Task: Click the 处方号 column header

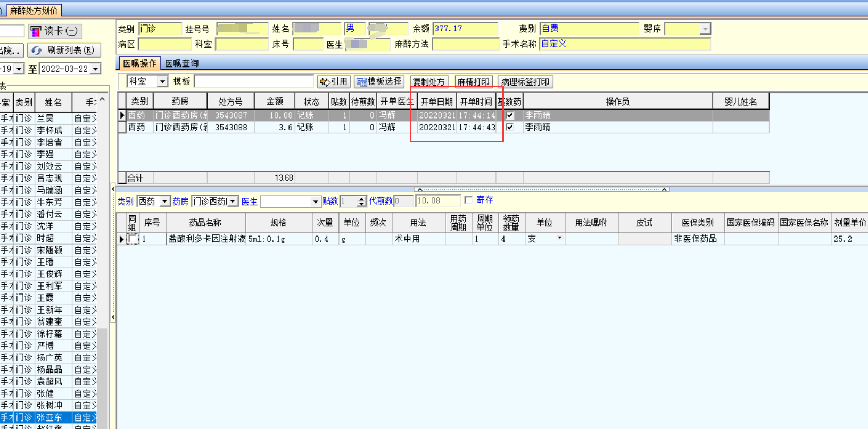Action: click(x=230, y=101)
